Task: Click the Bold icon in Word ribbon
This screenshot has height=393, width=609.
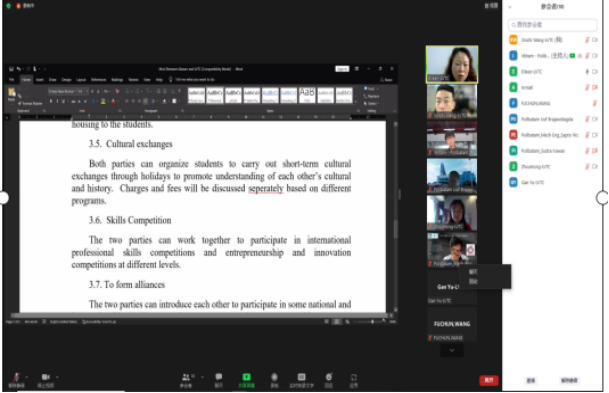Action: pyautogui.click(x=50, y=101)
